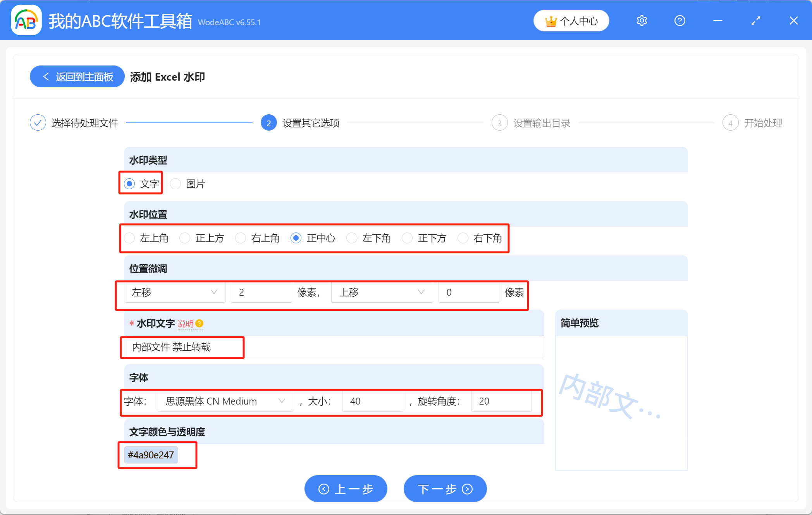Open the 上移 direction dropdown
Screen dimensions: 812x515
(x=382, y=292)
